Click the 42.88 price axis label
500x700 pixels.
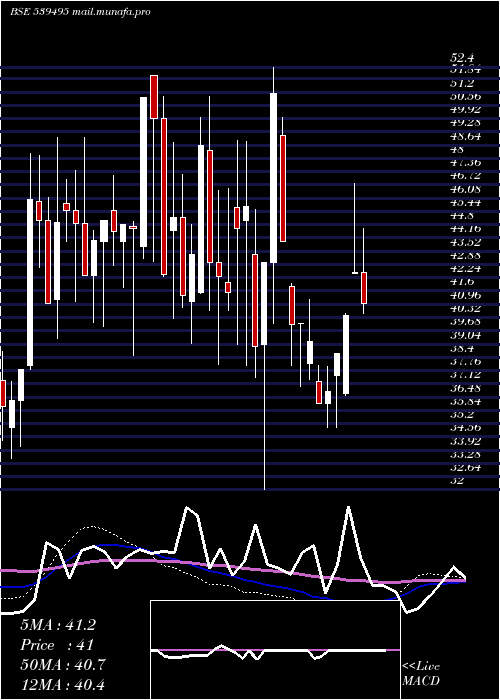[x=466, y=255]
